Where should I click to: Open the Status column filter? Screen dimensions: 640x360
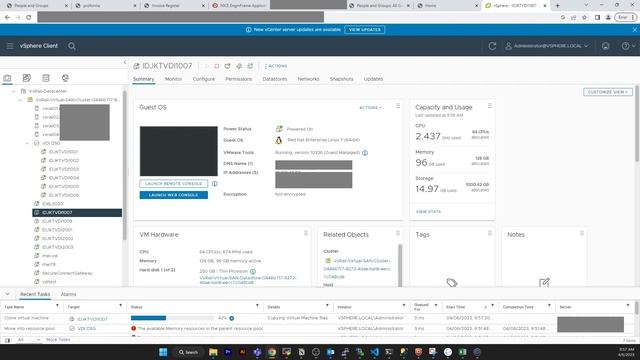point(257,306)
